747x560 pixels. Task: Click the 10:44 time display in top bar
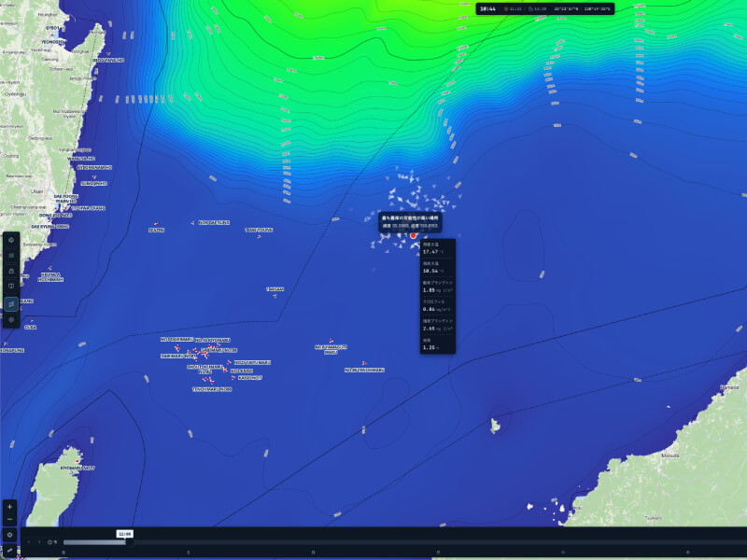click(x=487, y=8)
